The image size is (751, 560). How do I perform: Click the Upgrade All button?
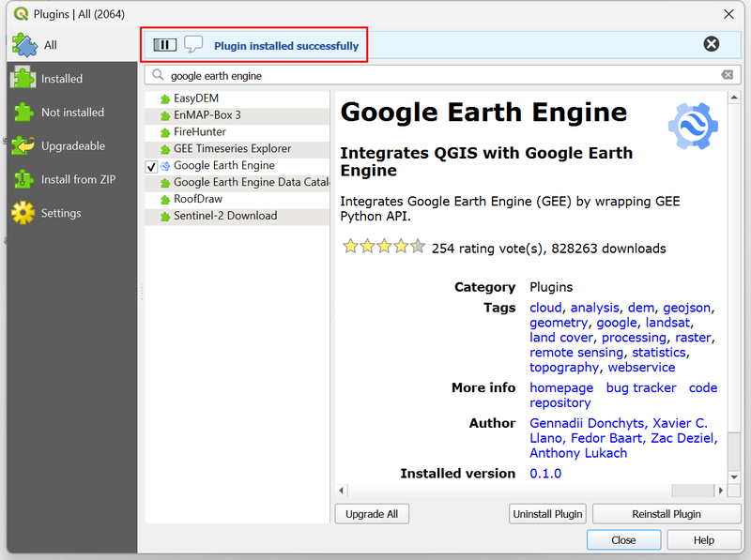coord(372,514)
